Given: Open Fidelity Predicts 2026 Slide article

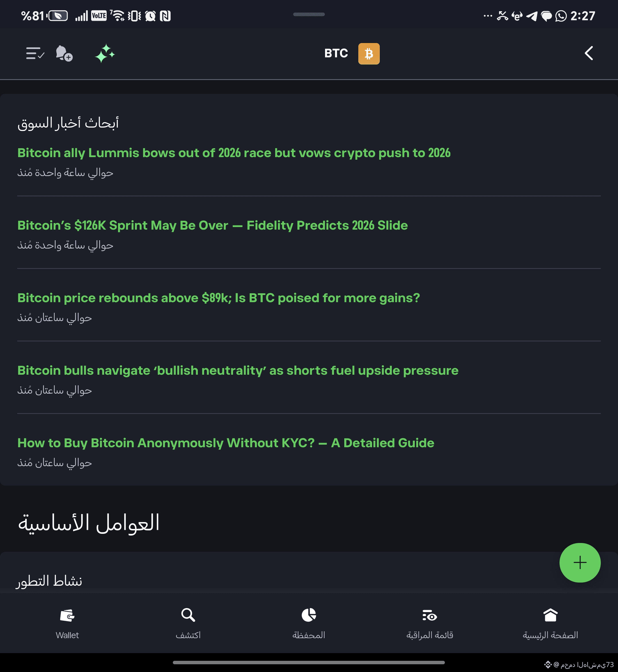Looking at the screenshot, I should pos(213,225).
